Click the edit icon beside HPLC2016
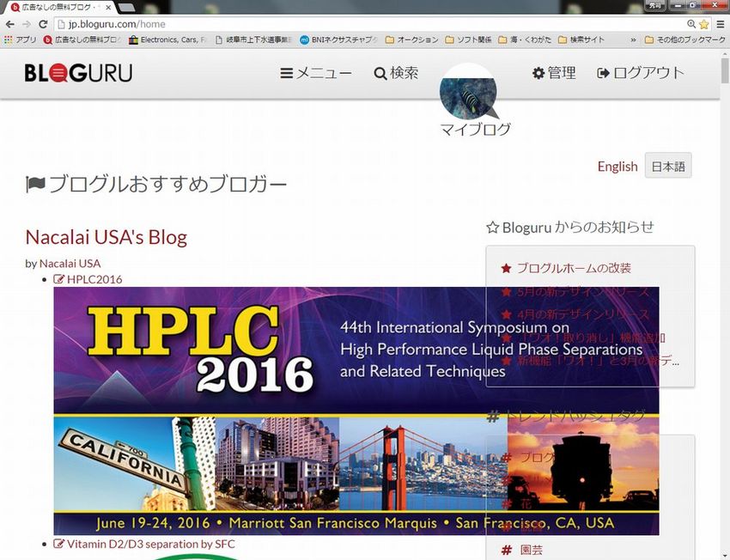The image size is (730, 560). 58,279
